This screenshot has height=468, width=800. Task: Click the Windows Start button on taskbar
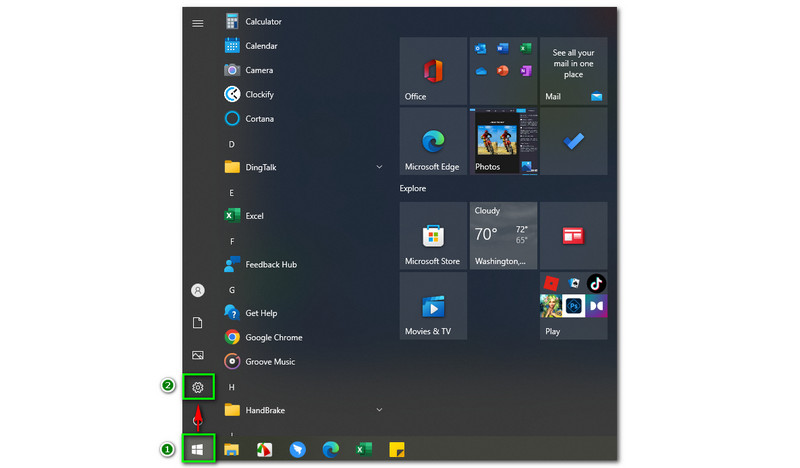point(198,449)
